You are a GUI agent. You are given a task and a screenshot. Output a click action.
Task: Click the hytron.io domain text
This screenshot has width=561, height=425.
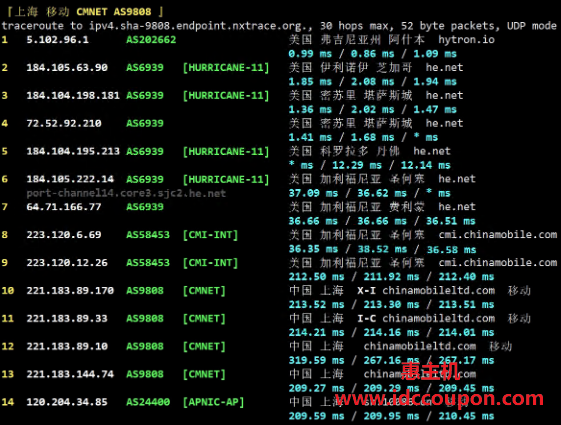click(467, 39)
